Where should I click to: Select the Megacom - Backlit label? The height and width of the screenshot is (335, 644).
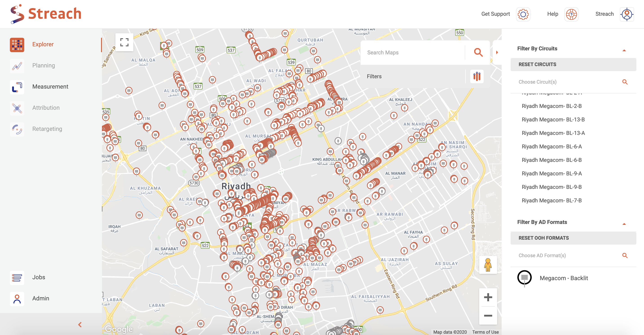(564, 278)
